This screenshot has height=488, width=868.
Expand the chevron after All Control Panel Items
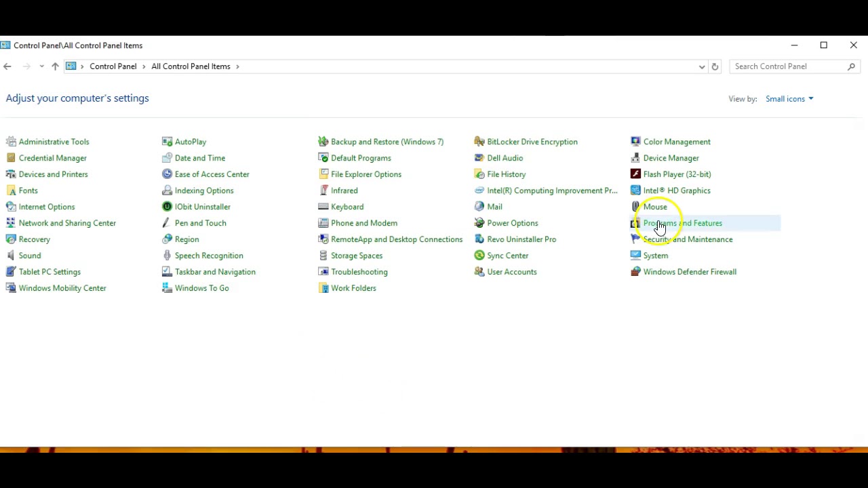tap(238, 66)
